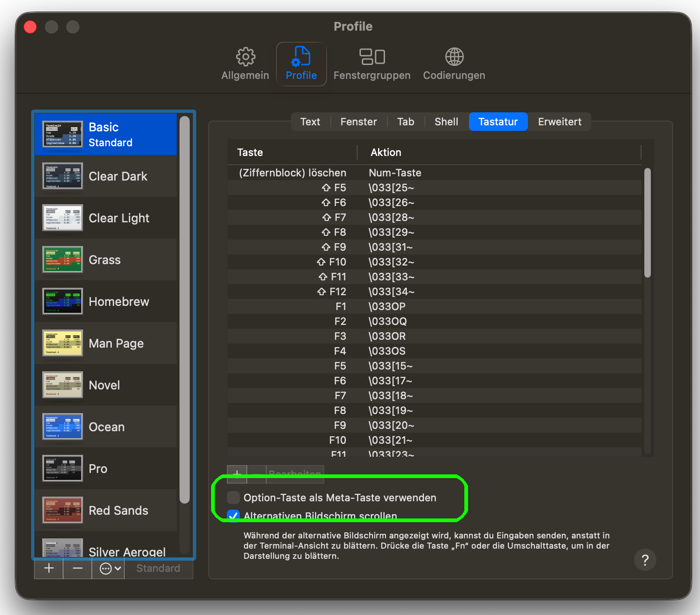700x615 pixels.
Task: Select the Novel profile thumbnail
Action: point(63,385)
